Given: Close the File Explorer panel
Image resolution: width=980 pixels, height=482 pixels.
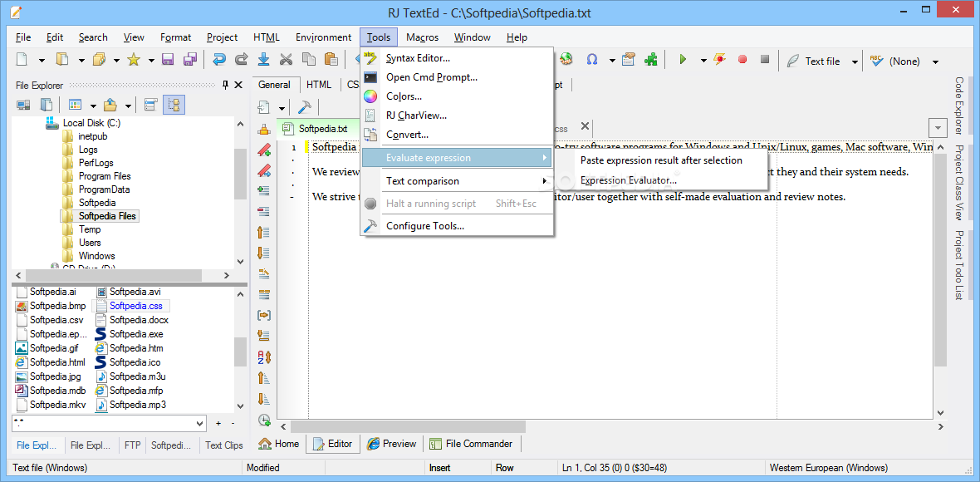Looking at the screenshot, I should pyautogui.click(x=238, y=85).
